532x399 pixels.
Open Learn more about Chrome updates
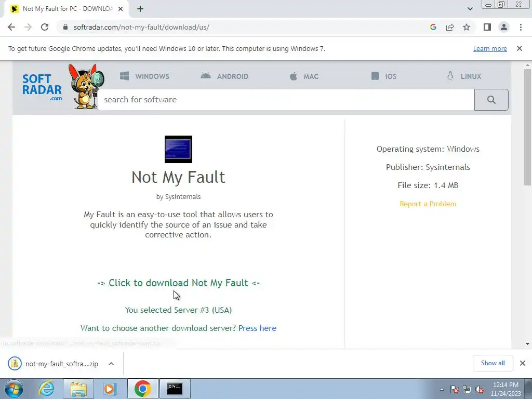click(x=490, y=48)
